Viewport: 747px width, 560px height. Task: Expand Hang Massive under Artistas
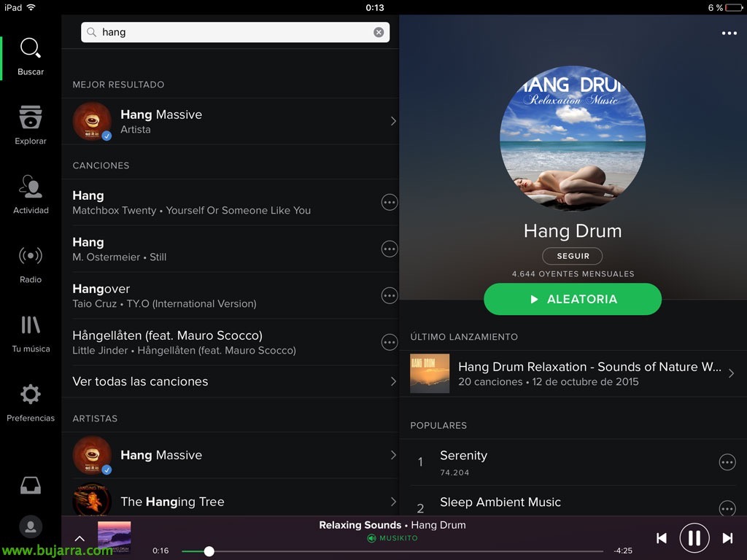tap(393, 455)
